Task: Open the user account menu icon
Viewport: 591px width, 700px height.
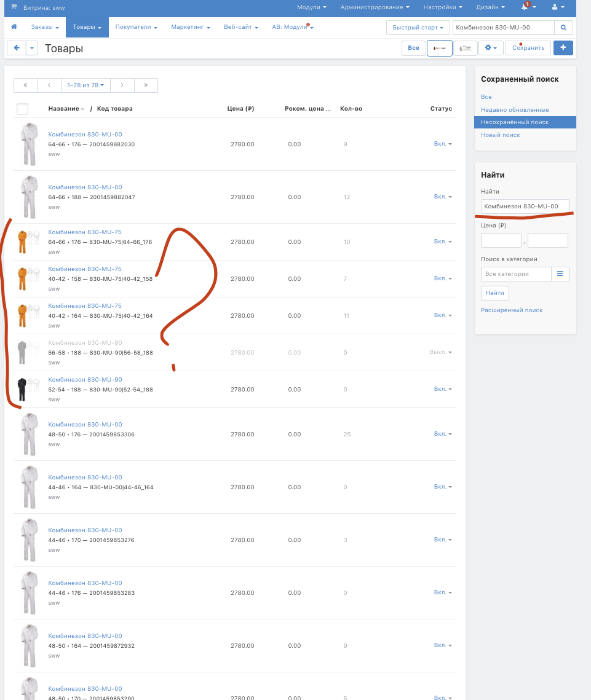Action: [557, 7]
